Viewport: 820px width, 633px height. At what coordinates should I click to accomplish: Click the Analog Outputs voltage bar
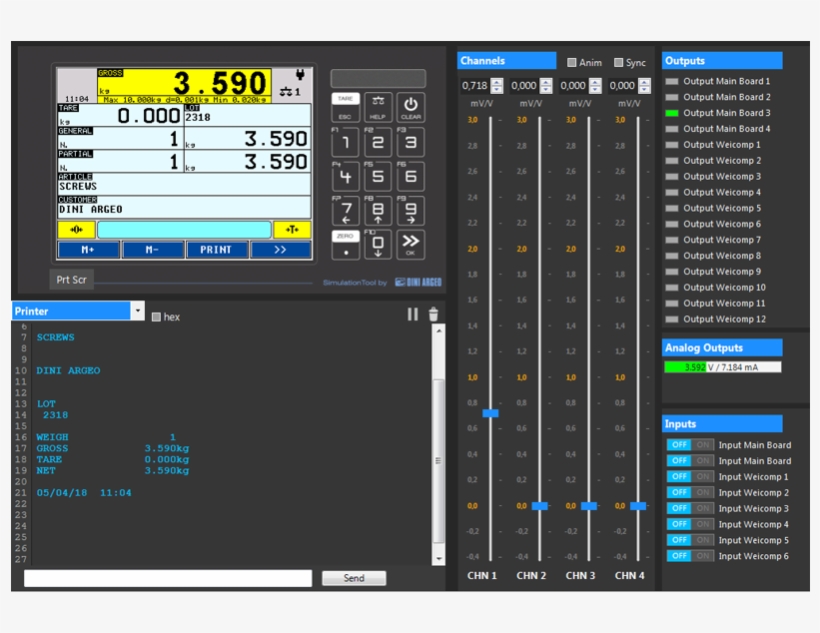point(723,367)
